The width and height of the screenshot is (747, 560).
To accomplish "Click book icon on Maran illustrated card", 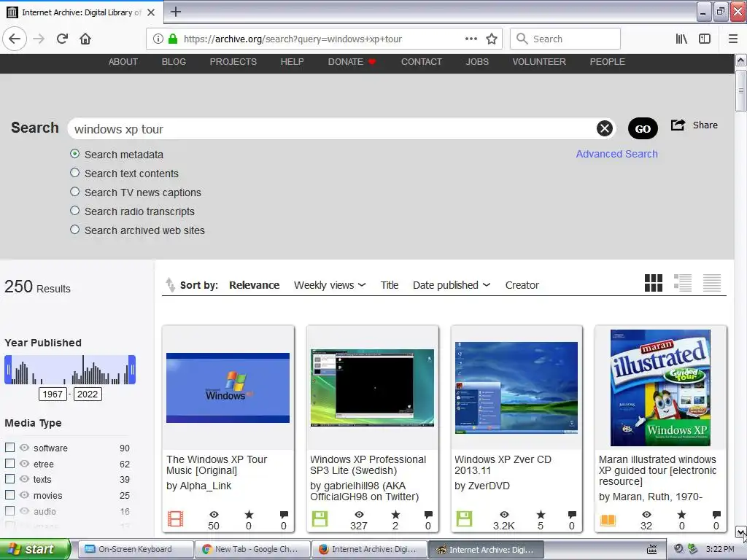I will point(608,520).
